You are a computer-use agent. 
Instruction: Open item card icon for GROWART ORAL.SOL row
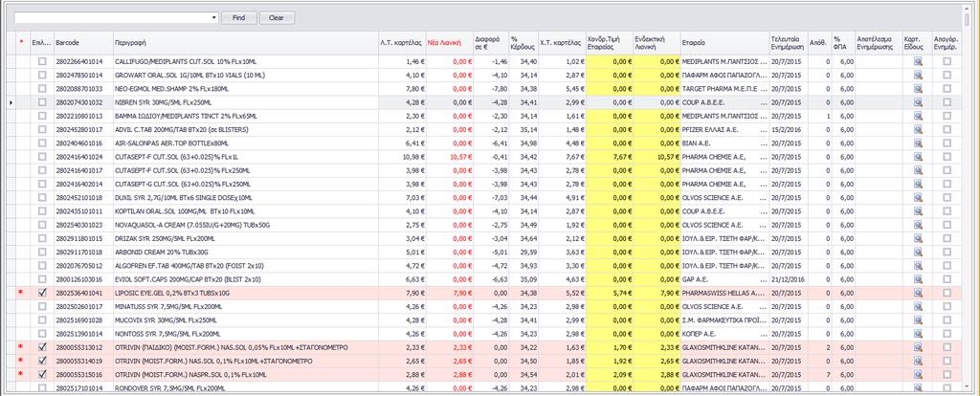coord(918,75)
